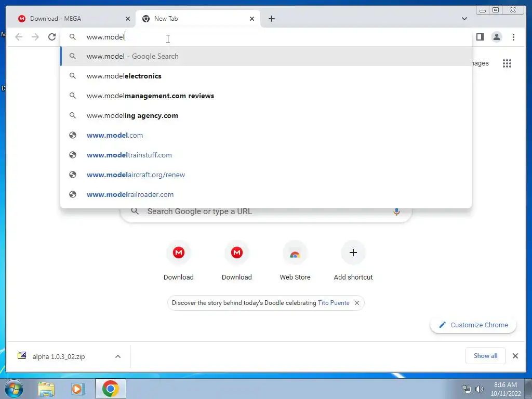Open a new tab with plus button

(x=271, y=19)
